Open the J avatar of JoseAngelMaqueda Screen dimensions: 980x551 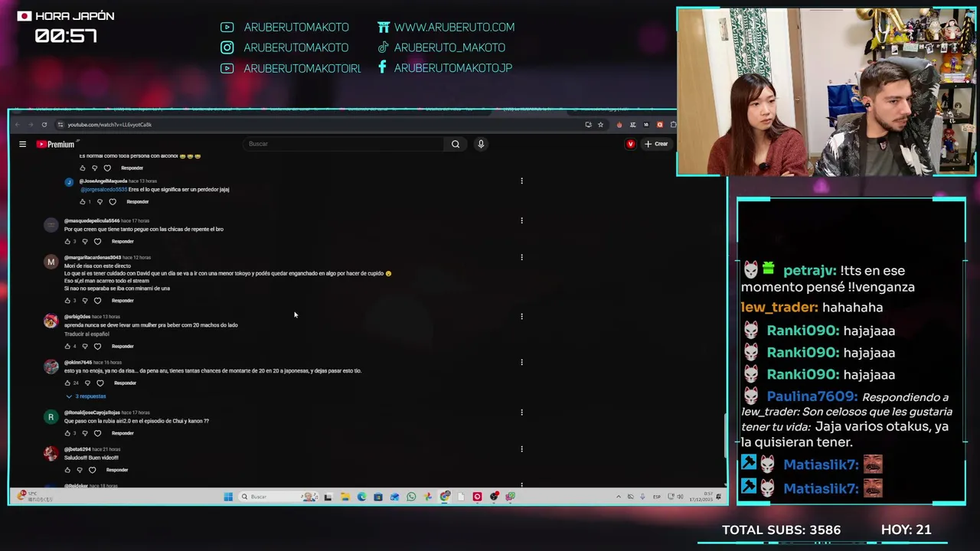[x=69, y=182]
